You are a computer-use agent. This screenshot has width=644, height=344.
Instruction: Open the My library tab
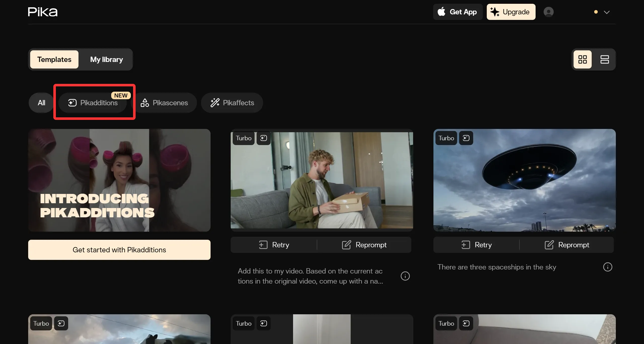pos(106,59)
